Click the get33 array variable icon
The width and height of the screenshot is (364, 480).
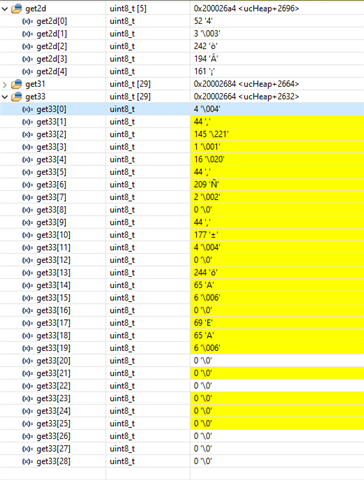click(17, 97)
